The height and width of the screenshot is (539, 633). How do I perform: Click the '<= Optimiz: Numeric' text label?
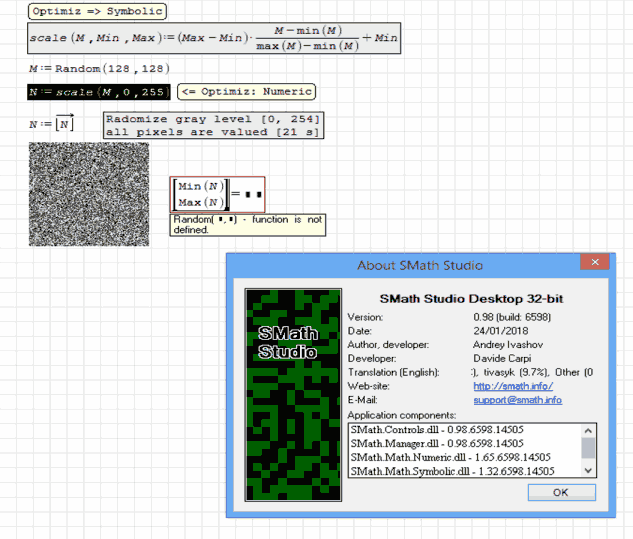click(x=246, y=92)
